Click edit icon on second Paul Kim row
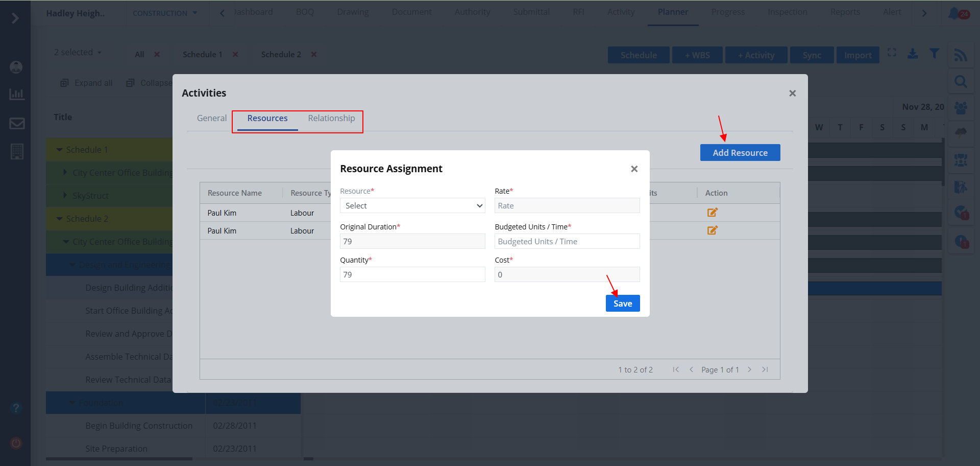This screenshot has width=980, height=466. pyautogui.click(x=712, y=230)
